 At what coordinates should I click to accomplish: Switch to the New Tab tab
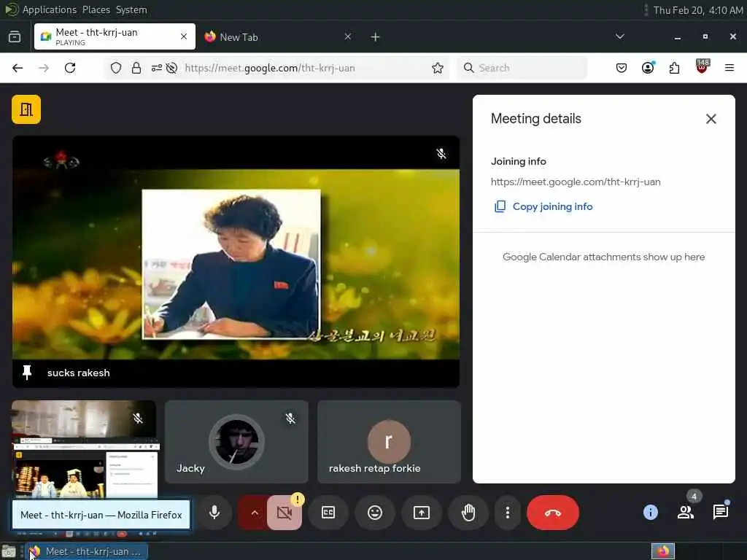click(x=278, y=36)
